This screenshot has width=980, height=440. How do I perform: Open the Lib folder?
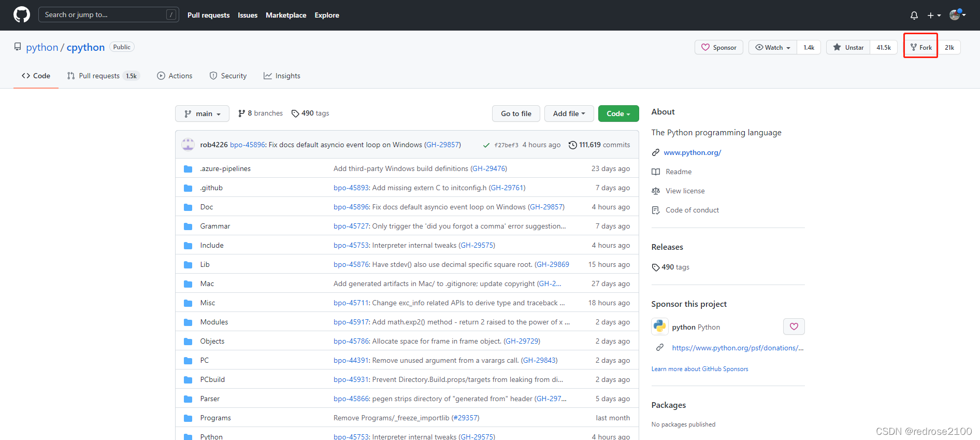205,264
